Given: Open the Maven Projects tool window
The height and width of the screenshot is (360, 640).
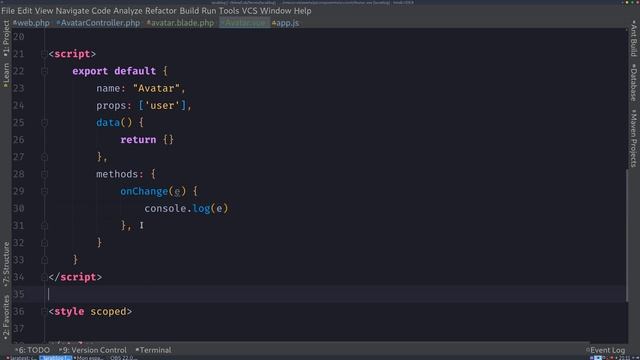Looking at the screenshot, I should coord(633,138).
